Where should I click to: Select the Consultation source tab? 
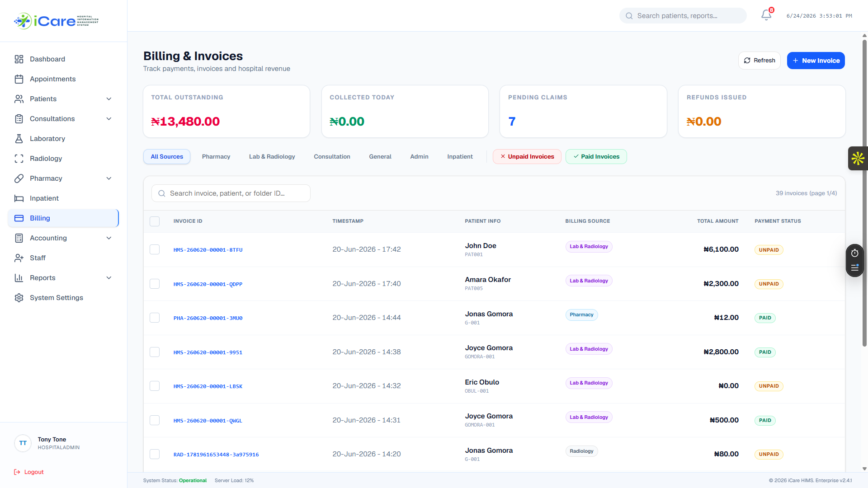pyautogui.click(x=332, y=157)
